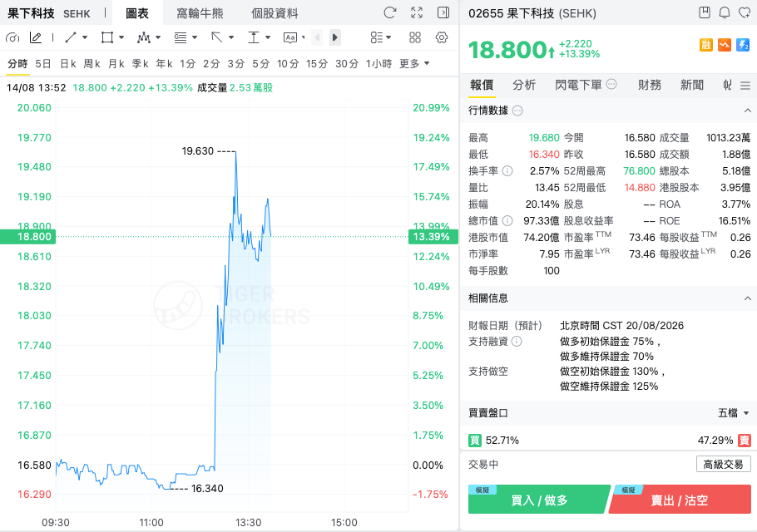Switch to the 圖表 tab
Viewport: 757px width, 532px height.
[x=137, y=13]
